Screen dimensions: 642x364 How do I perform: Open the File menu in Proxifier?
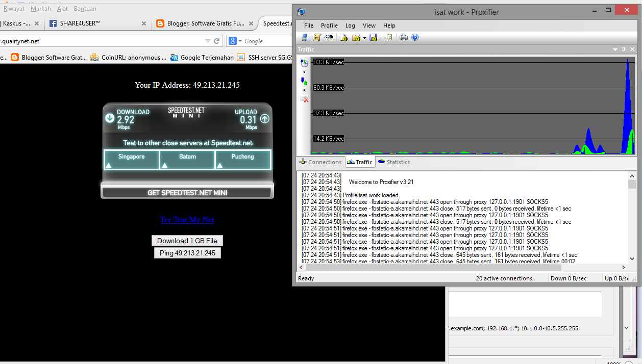[x=309, y=25]
